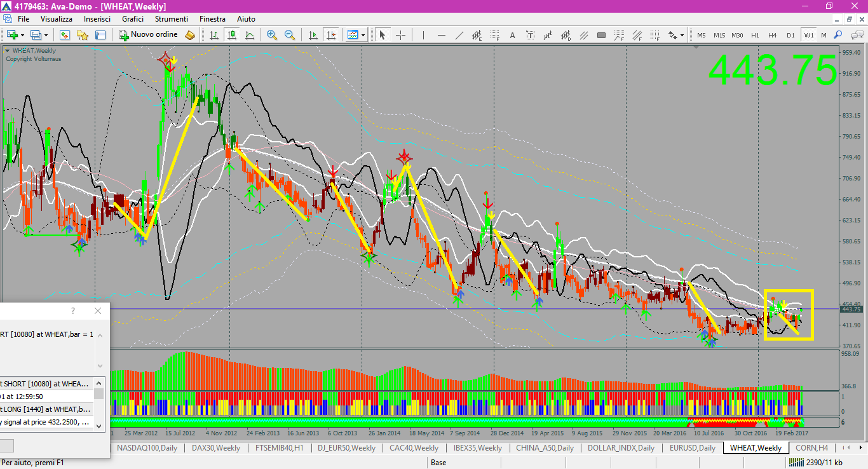Screen dimensions: 868x469
Task: Show the Market Watch window
Action: coord(64,35)
